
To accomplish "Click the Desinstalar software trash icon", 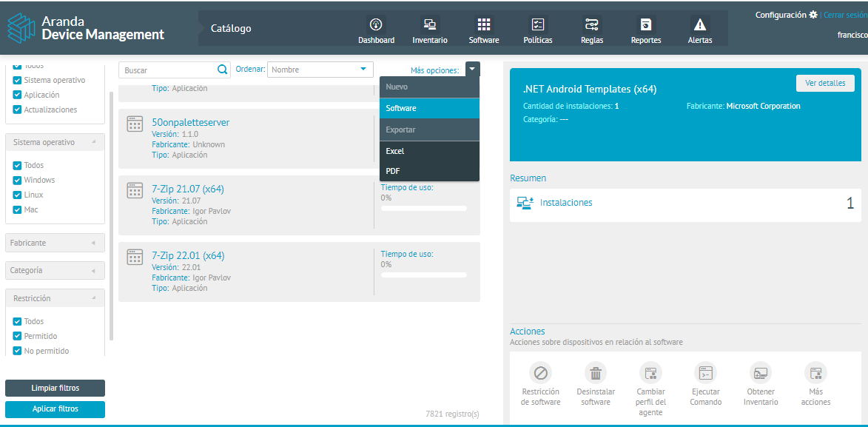I will [x=596, y=374].
